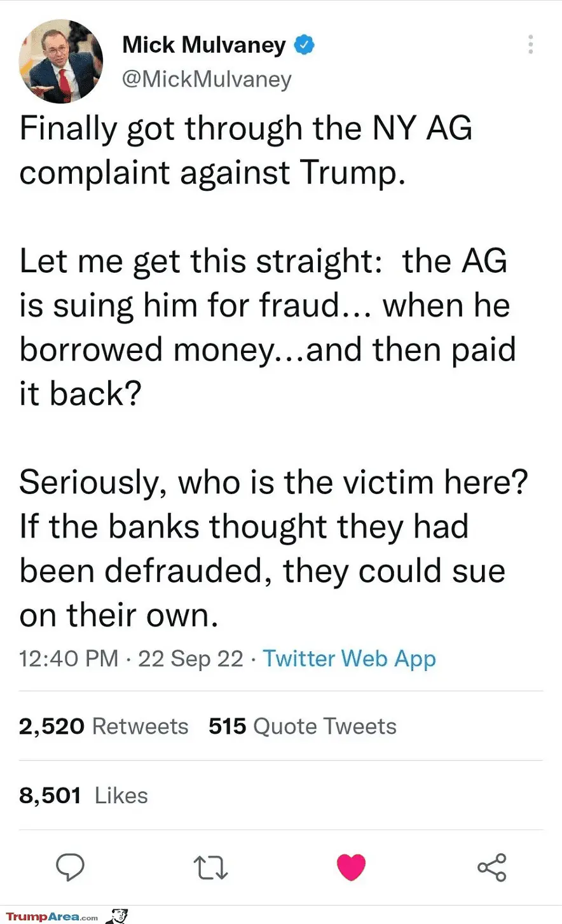Image resolution: width=562 pixels, height=924 pixels.
Task: Click the "Let me get this straight" paragraph
Action: pyautogui.click(x=267, y=327)
